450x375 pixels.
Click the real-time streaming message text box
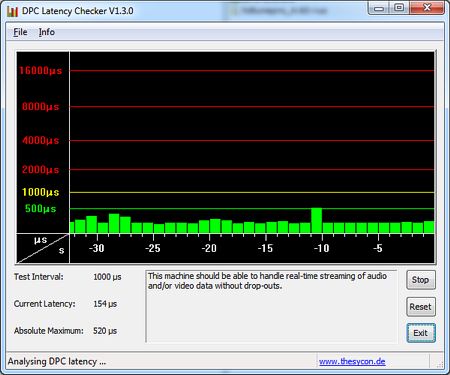tap(271, 306)
